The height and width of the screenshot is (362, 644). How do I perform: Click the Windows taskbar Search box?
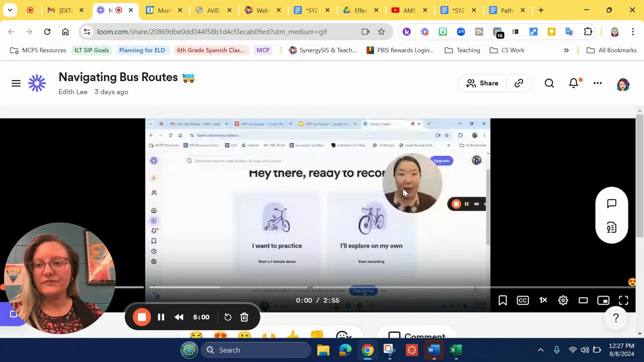(x=256, y=350)
